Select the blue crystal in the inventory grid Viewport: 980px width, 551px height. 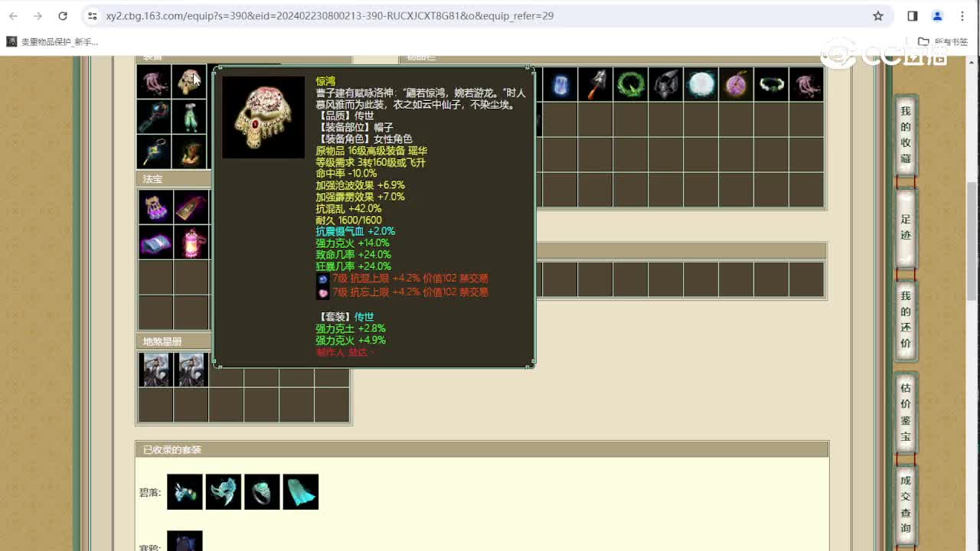pos(560,84)
